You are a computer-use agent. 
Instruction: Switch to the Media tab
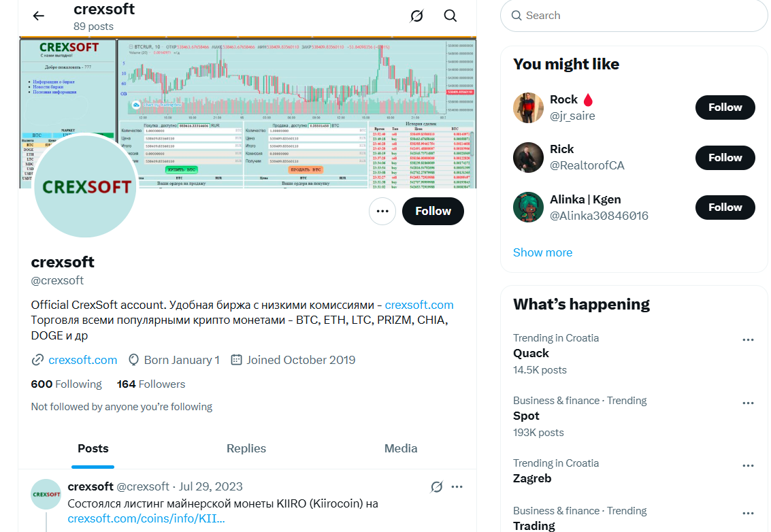[400, 448]
